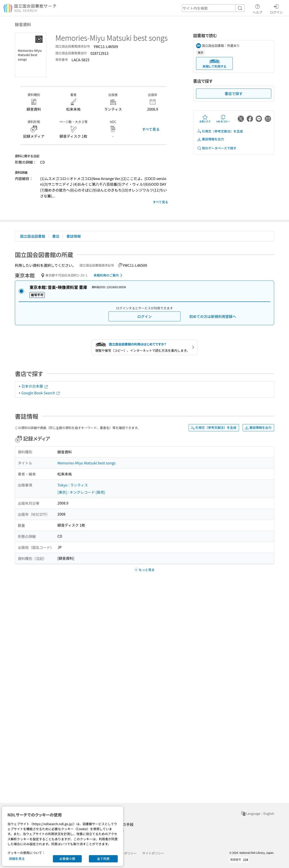Click 必要最小限 cookie button
Viewport: 289px width, 868px height.
point(67,859)
